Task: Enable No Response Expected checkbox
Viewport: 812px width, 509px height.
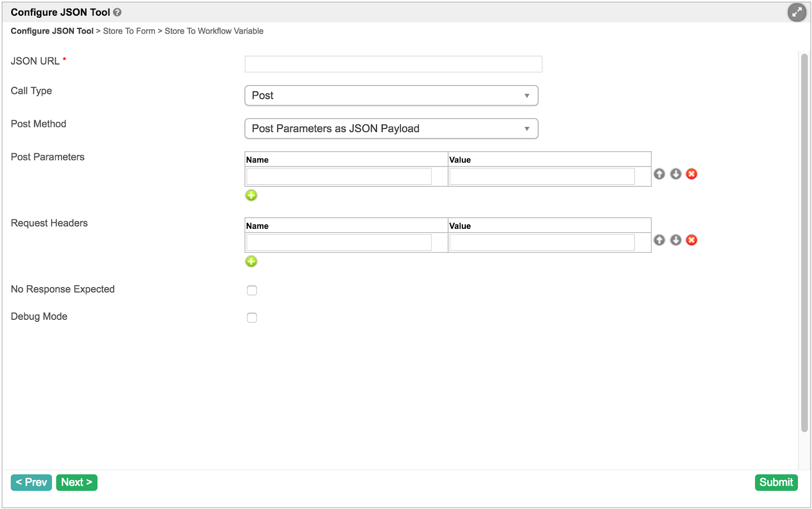Action: (x=252, y=290)
